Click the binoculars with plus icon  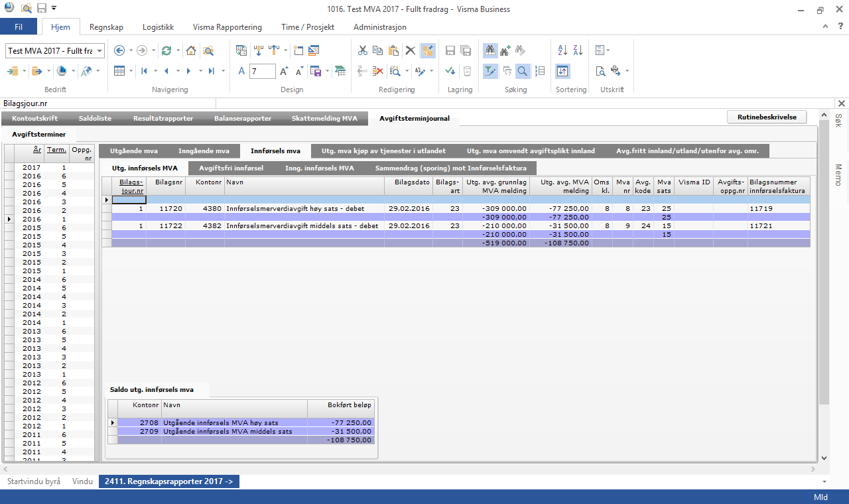point(505,50)
